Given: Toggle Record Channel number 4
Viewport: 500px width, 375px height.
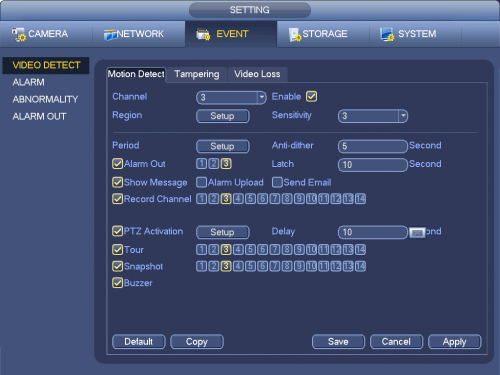Looking at the screenshot, I should [x=238, y=199].
